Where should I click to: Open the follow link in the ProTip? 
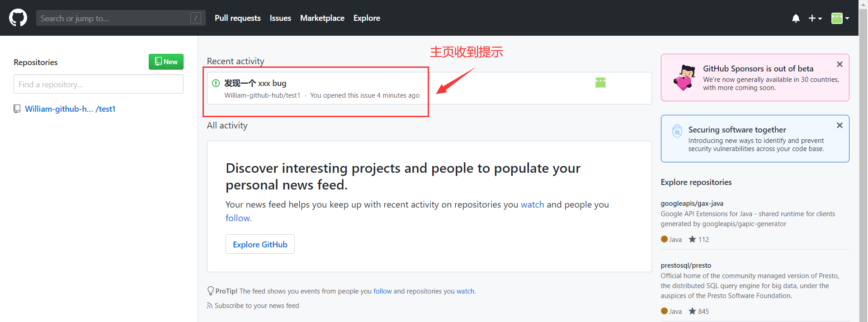click(382, 291)
